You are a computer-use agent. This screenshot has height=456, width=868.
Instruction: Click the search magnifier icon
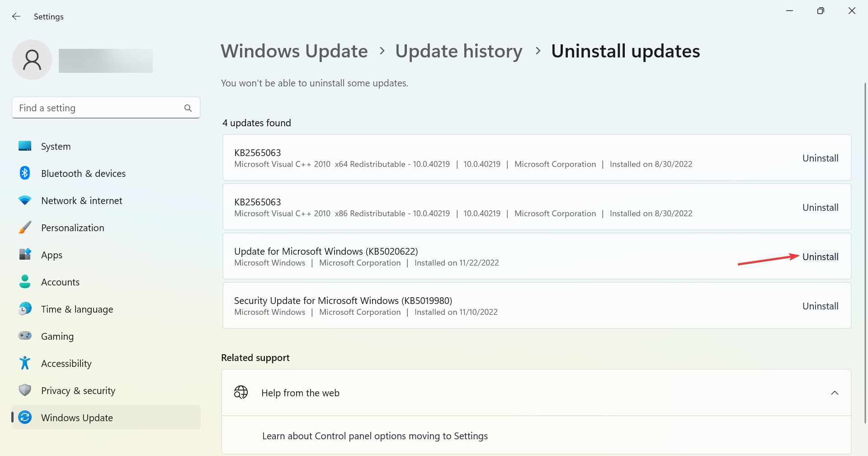(x=188, y=108)
